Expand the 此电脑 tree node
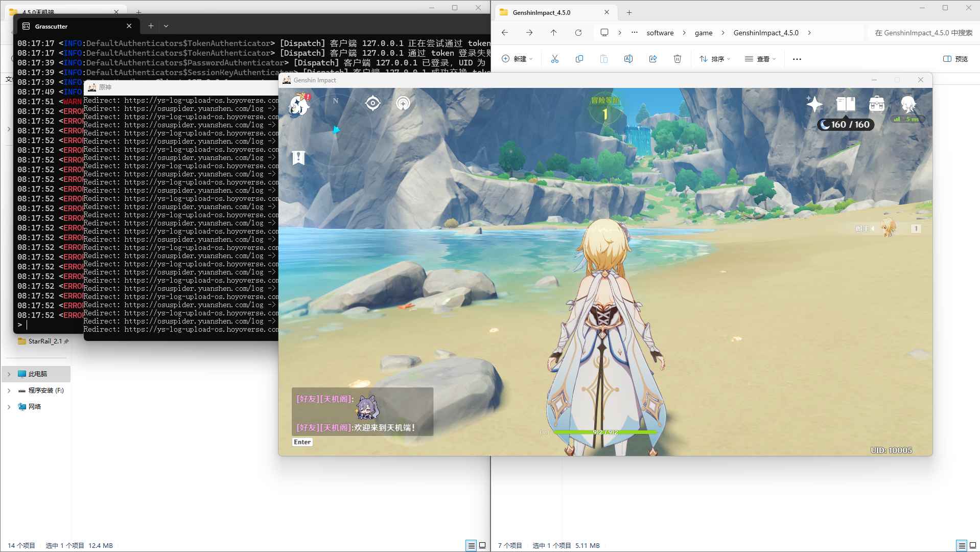This screenshot has width=980, height=552. [x=9, y=374]
